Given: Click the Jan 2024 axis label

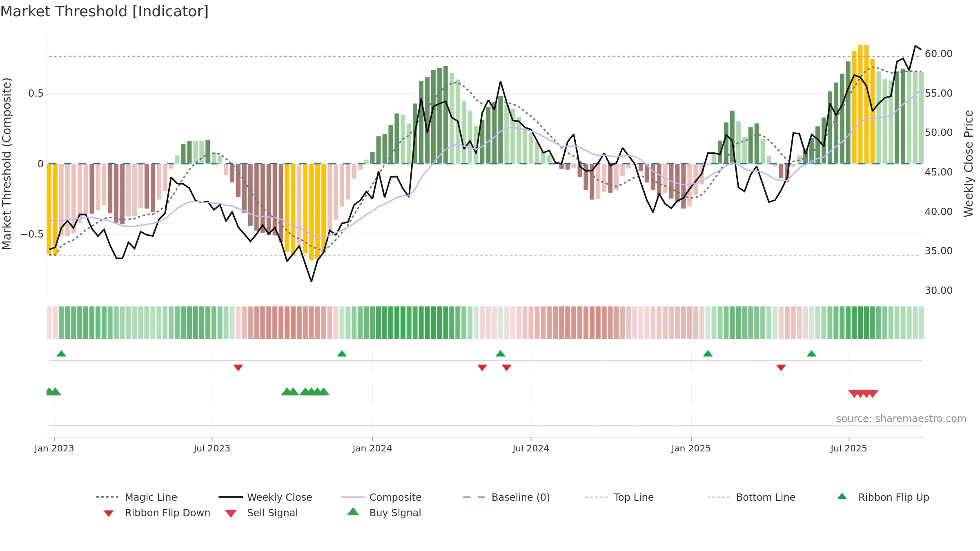Looking at the screenshot, I should (372, 449).
